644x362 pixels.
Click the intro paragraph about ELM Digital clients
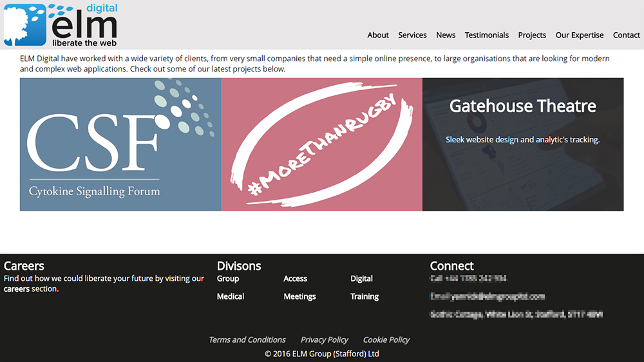click(315, 64)
